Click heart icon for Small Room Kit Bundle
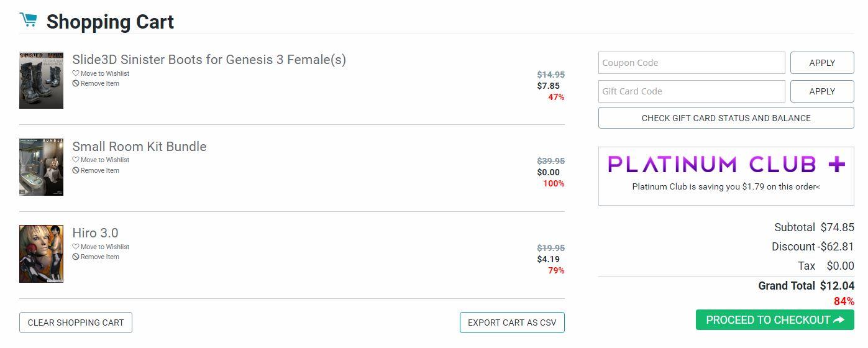The height and width of the screenshot is (348, 868). tap(76, 160)
